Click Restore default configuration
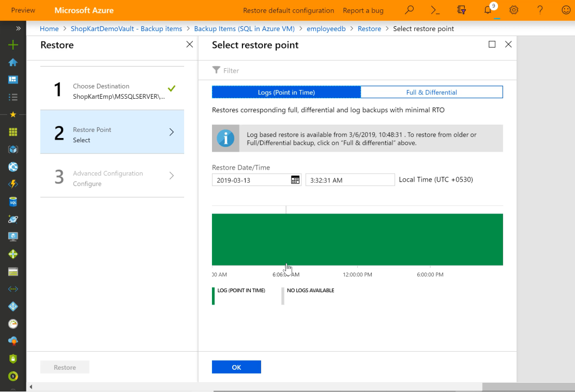 289,10
